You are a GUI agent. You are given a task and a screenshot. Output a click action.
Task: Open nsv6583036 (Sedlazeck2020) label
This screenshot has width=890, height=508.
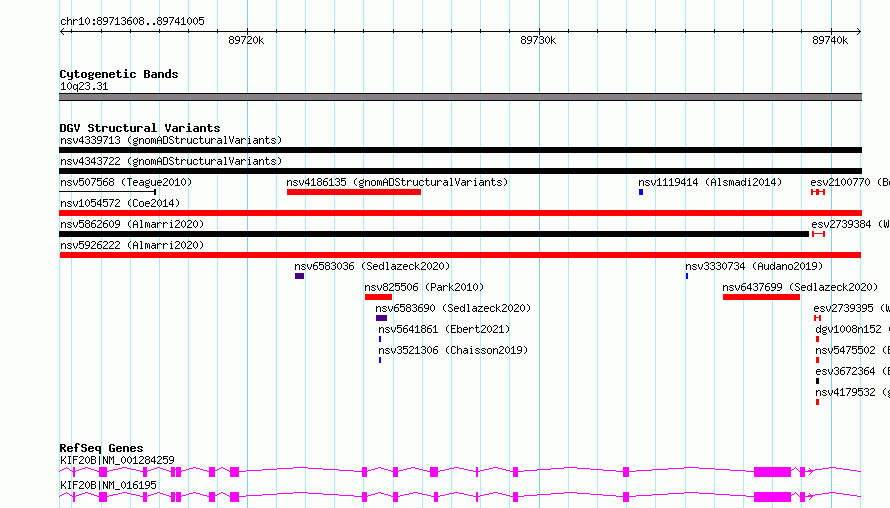(372, 266)
